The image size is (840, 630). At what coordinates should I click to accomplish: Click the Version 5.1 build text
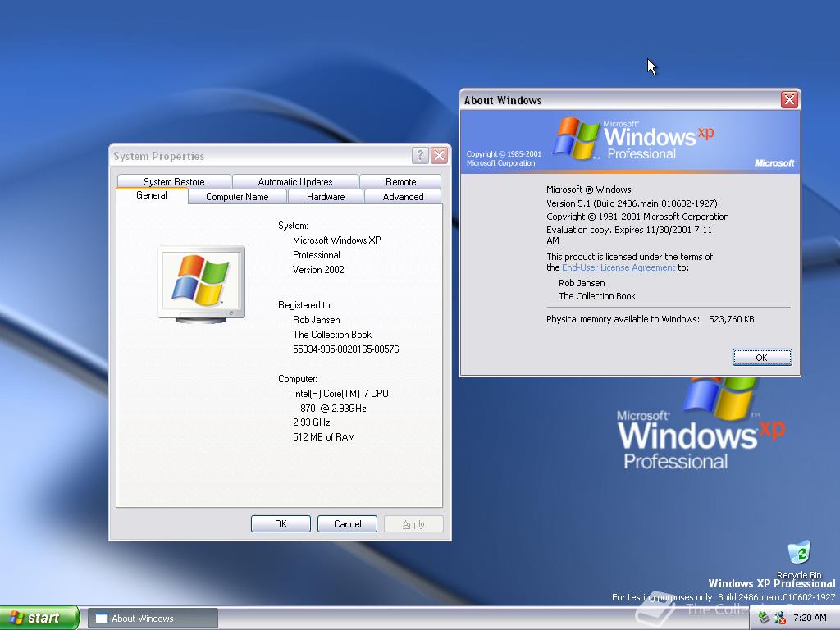tap(632, 203)
